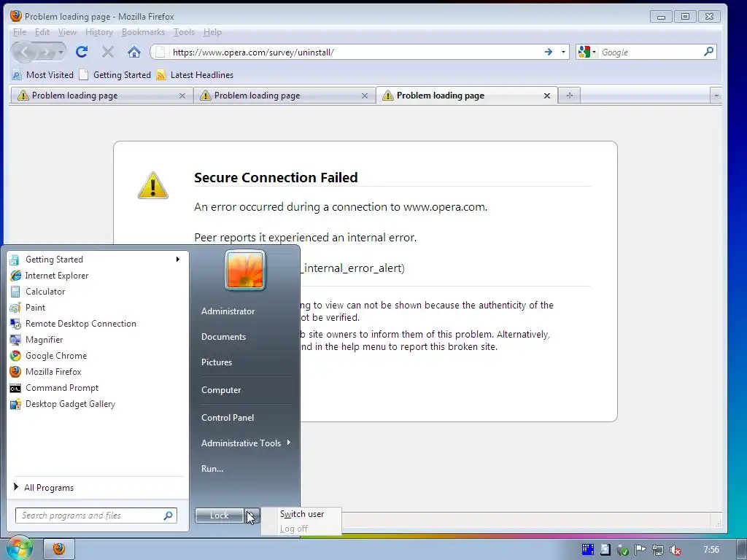Click the Go arrow in address bar
747x560 pixels.
[549, 52]
